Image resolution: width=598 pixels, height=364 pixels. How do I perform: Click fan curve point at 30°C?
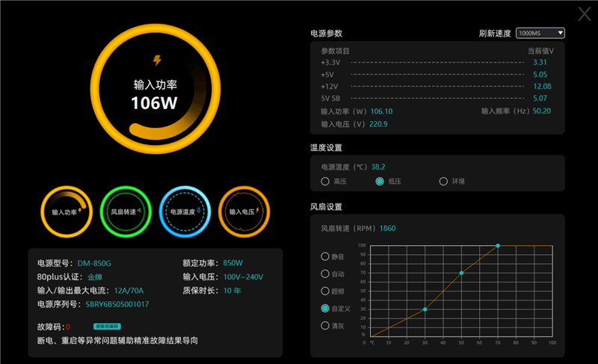pyautogui.click(x=425, y=309)
